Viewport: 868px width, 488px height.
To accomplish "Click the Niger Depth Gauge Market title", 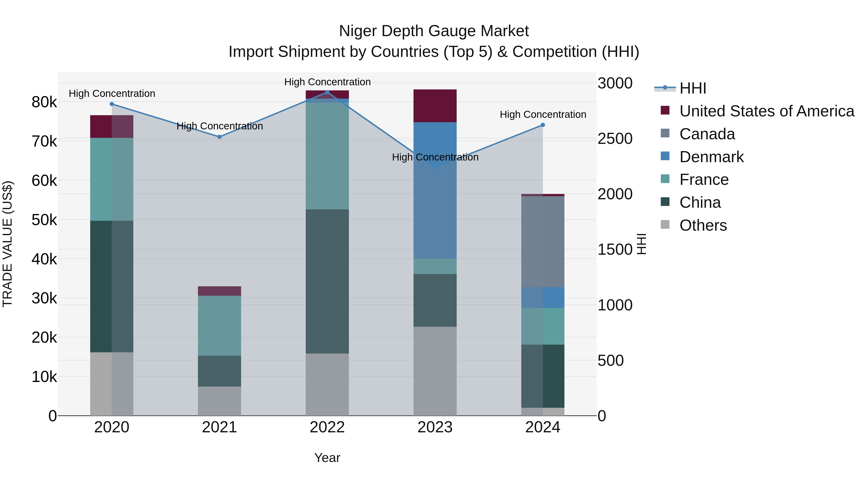I will [434, 31].
